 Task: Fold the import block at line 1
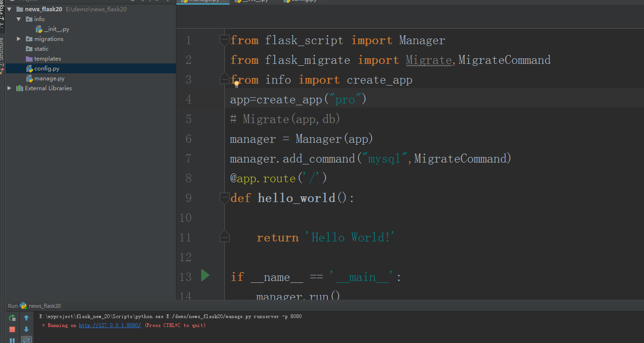pos(224,40)
